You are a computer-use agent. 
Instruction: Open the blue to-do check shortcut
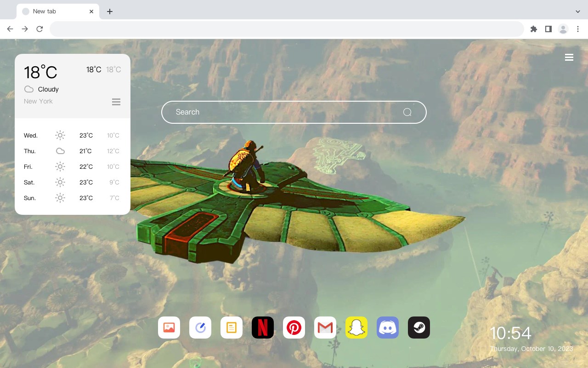click(x=200, y=328)
